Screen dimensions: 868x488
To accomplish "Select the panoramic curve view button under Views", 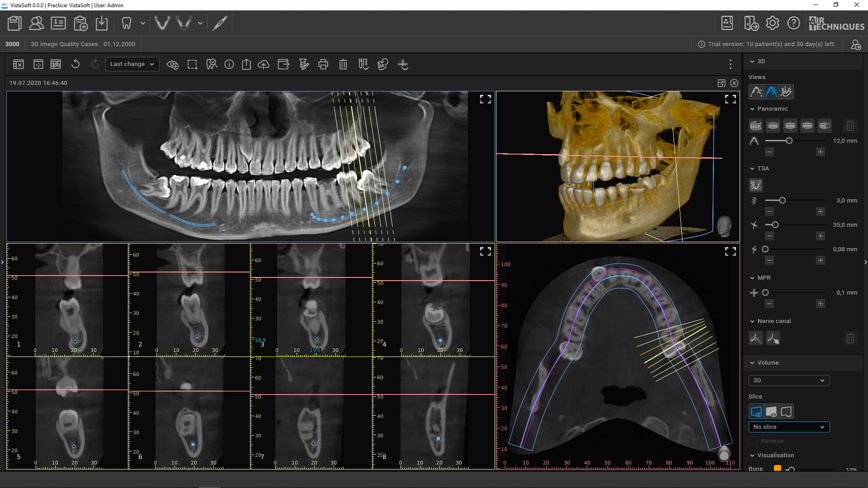I will click(756, 92).
